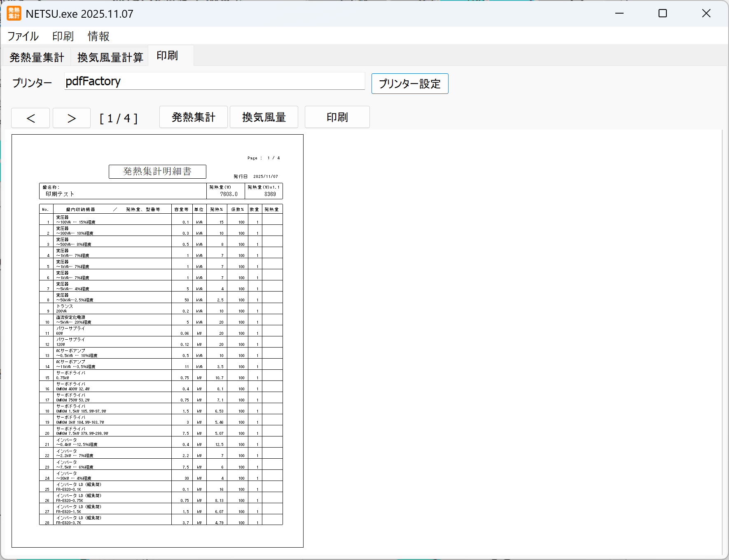Click the 発熱集計明細書 title in the preview

click(x=157, y=171)
